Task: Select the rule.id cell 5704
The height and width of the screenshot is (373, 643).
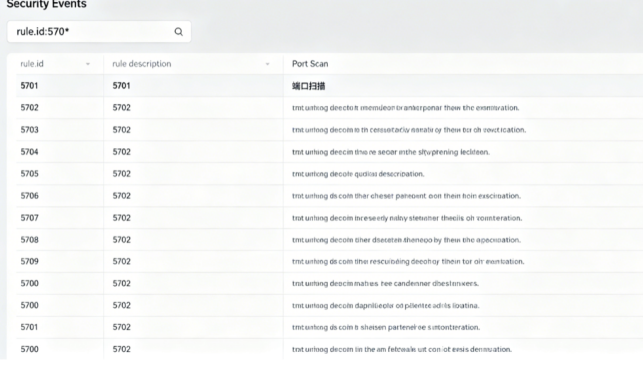Action: tap(30, 152)
